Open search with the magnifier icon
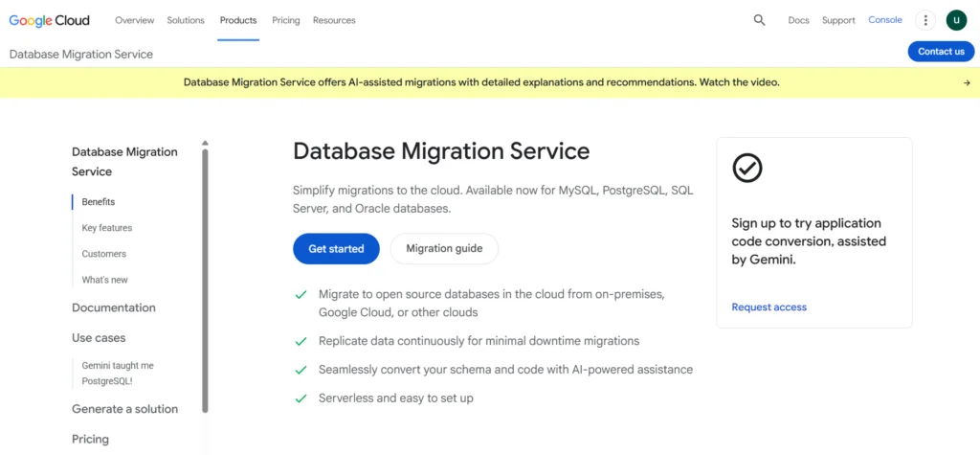 pos(759,20)
